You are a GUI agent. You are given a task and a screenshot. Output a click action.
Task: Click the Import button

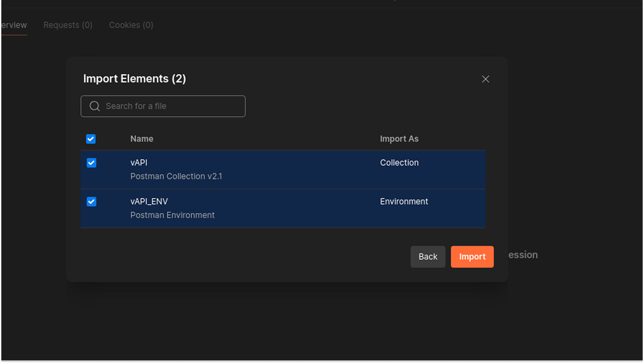(472, 257)
